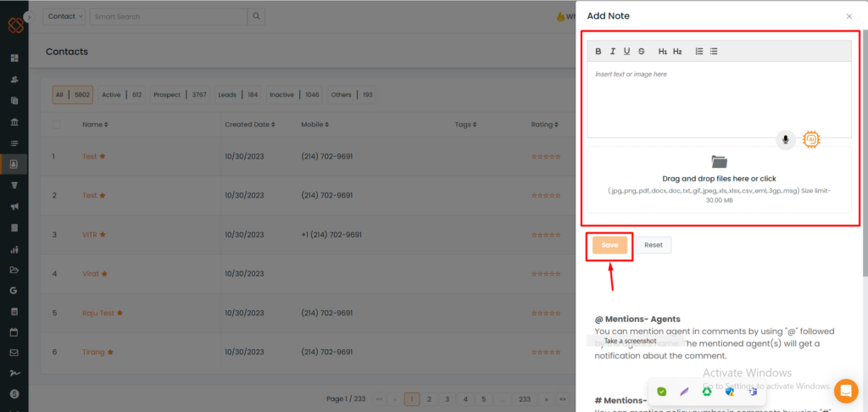This screenshot has height=412, width=868.
Task: Go to page 2 in pagination
Action: [428, 398]
